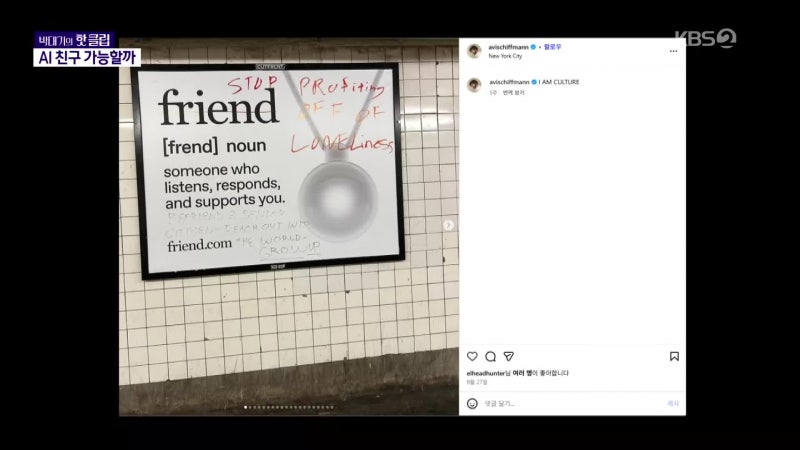Focus the 댓글 달기 comment input field
The height and width of the screenshot is (450, 800).
(x=571, y=404)
